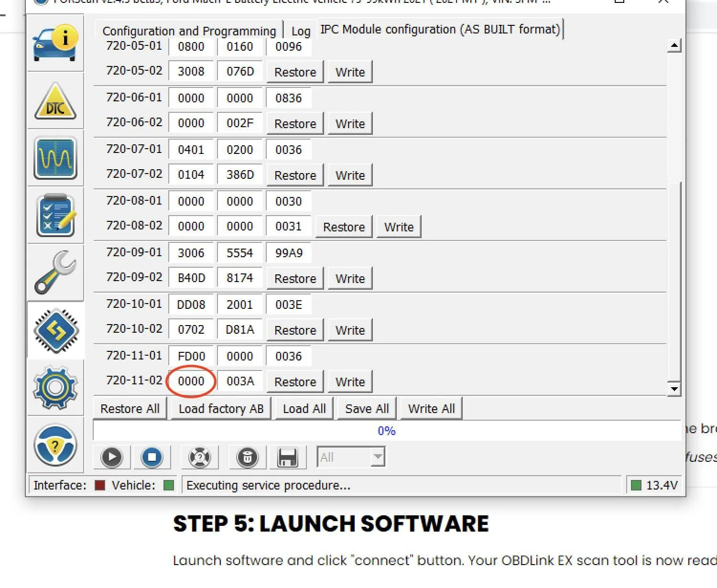Screen dimensions: 717x588
Task: Click the D81A field in row 720-10-02
Action: tap(240, 329)
